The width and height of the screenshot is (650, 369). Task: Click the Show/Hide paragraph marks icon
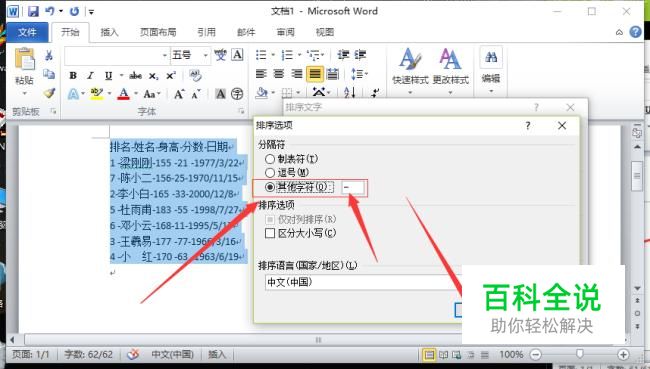(x=375, y=92)
